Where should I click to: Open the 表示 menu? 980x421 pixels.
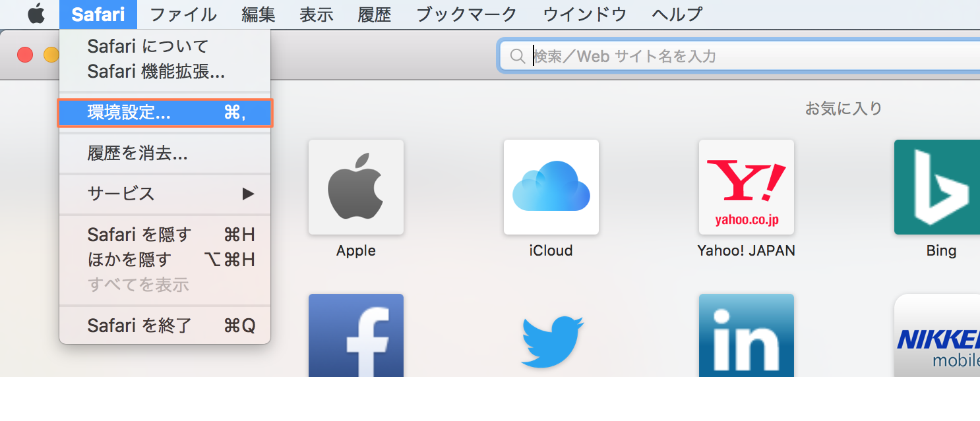coord(316,14)
